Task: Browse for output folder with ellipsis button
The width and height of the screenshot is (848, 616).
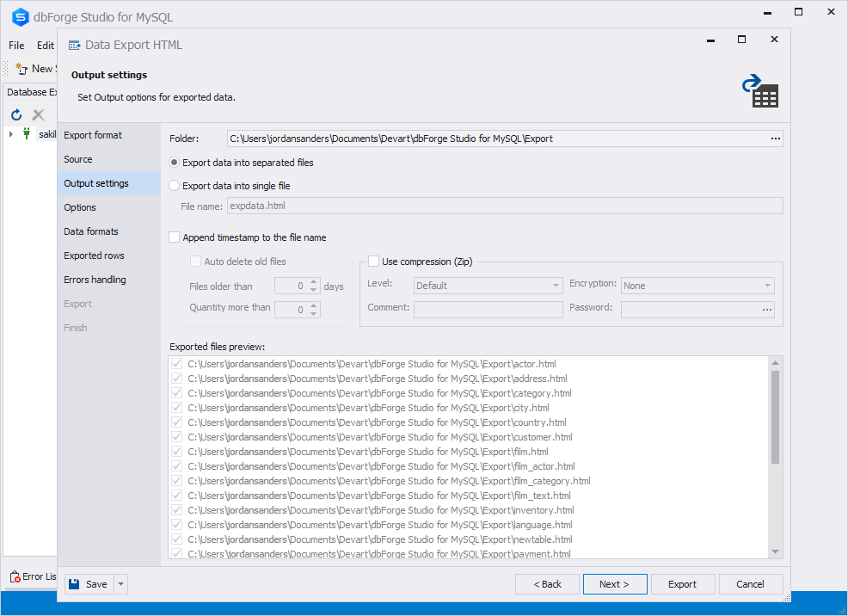Action: pos(776,139)
